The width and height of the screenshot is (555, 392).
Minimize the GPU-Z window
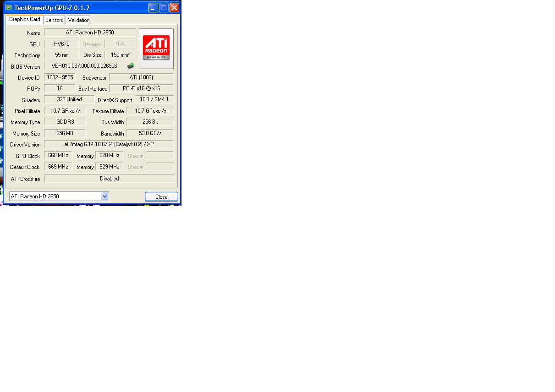[153, 7]
